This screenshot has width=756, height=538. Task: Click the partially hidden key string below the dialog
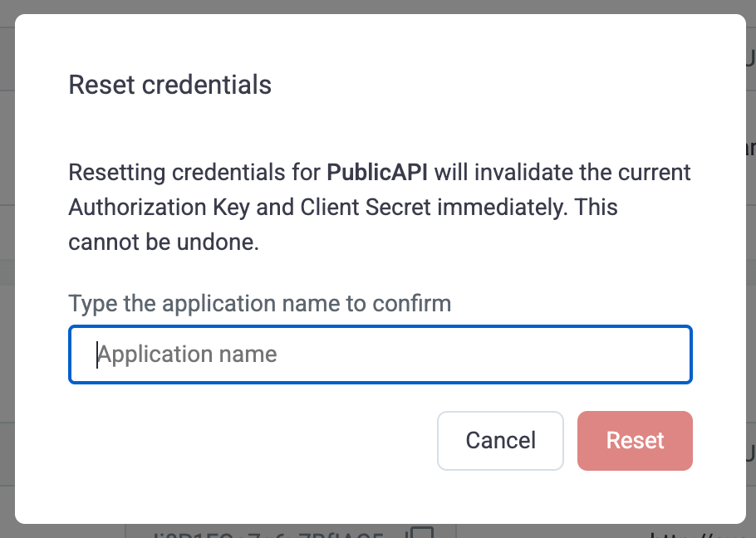click(268, 535)
